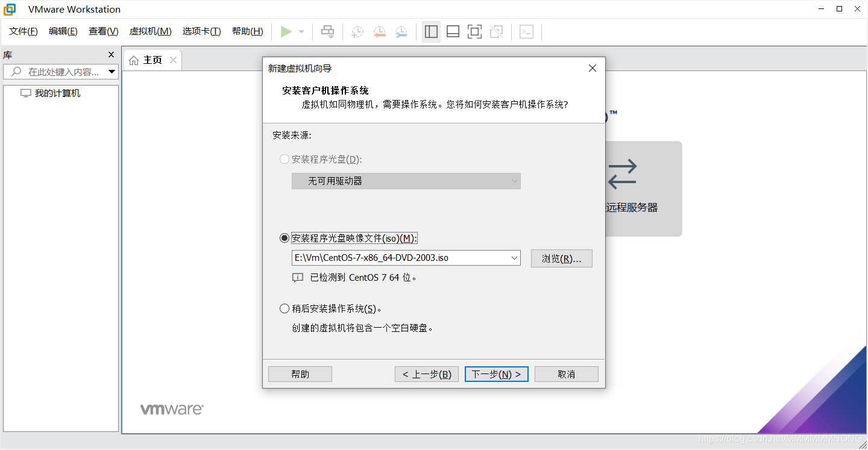Expand the ISO image path dropdown arrow

point(515,258)
